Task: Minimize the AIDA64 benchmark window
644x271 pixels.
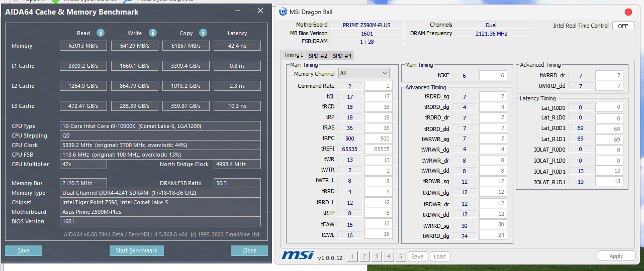Action: pos(238,11)
